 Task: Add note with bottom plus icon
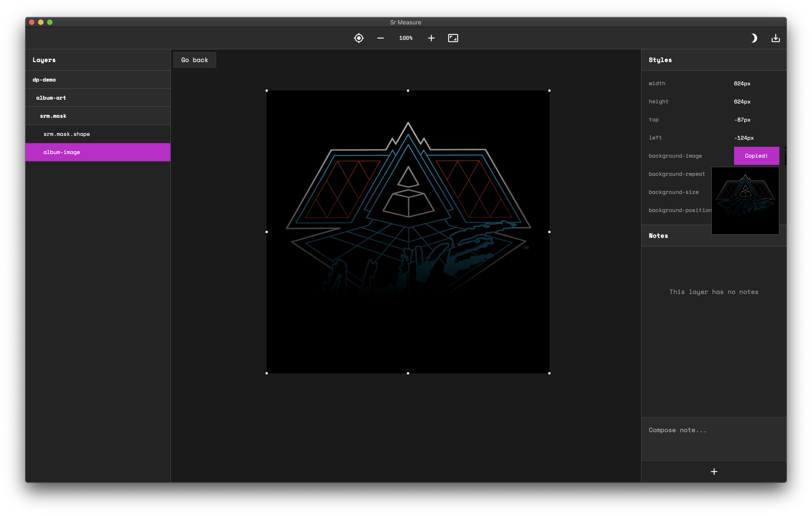714,472
